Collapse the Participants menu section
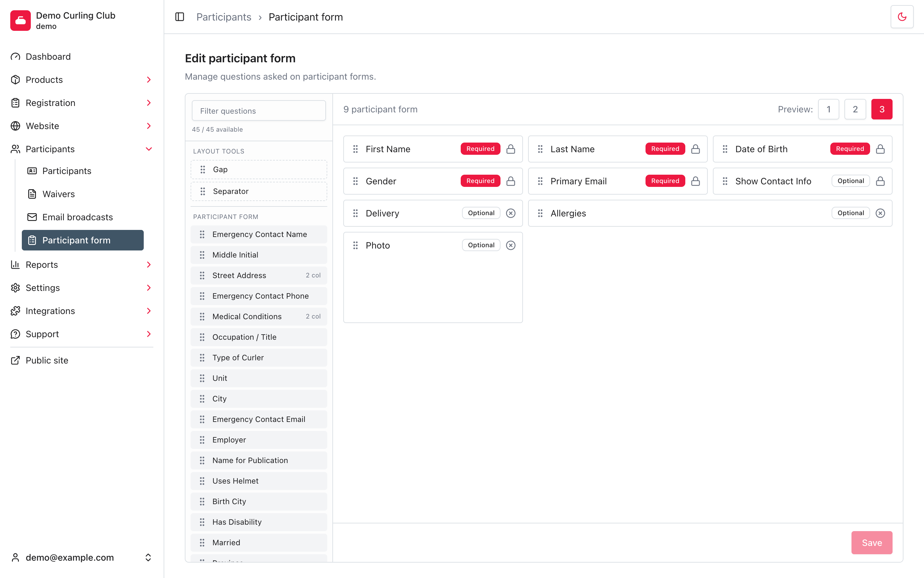Viewport: 924px width, 578px height. [82, 149]
